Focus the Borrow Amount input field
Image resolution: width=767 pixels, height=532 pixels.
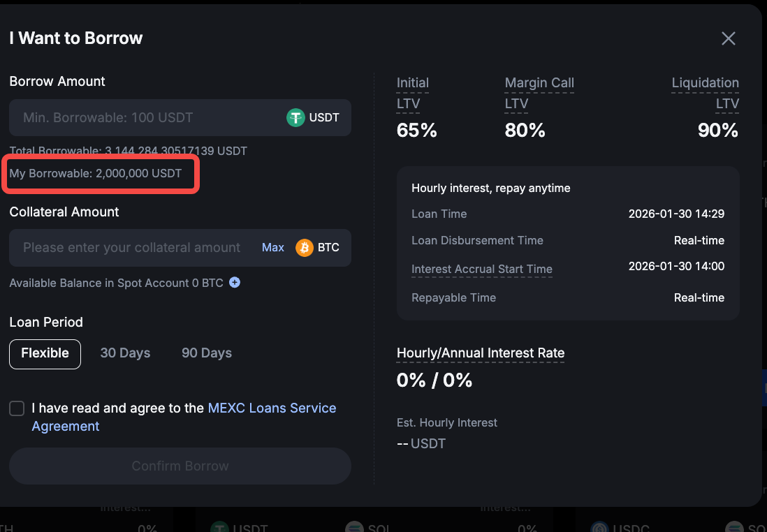click(x=140, y=117)
